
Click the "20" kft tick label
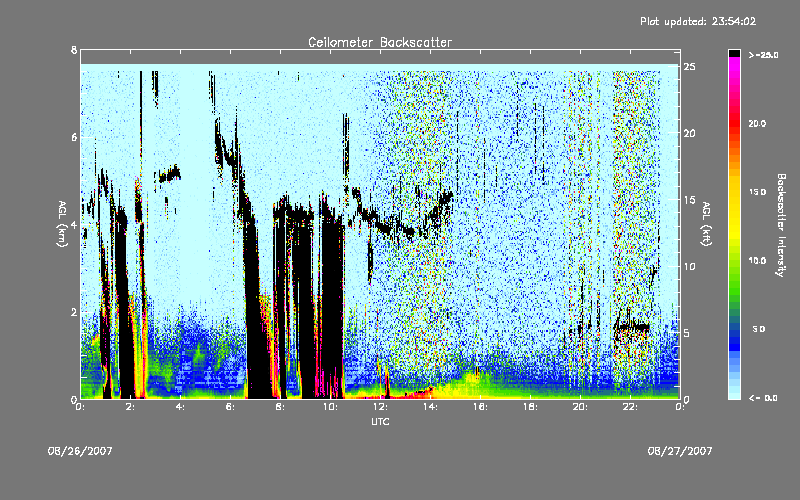click(x=689, y=133)
